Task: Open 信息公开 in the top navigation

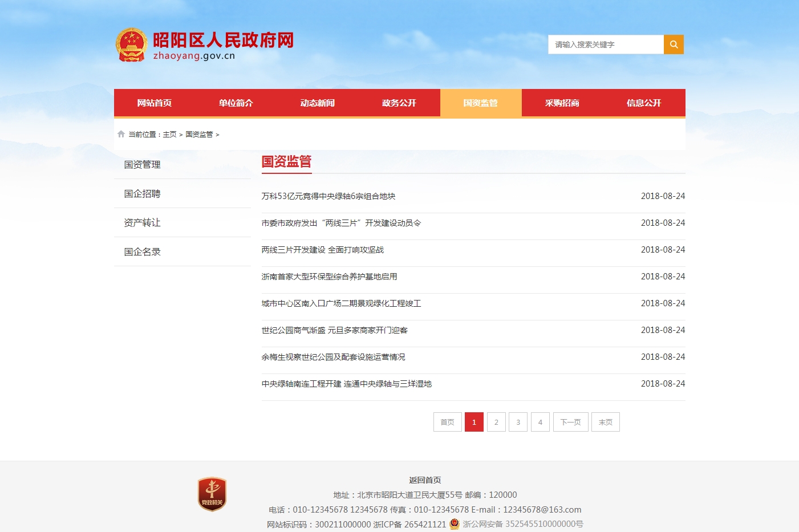Action: [643, 103]
